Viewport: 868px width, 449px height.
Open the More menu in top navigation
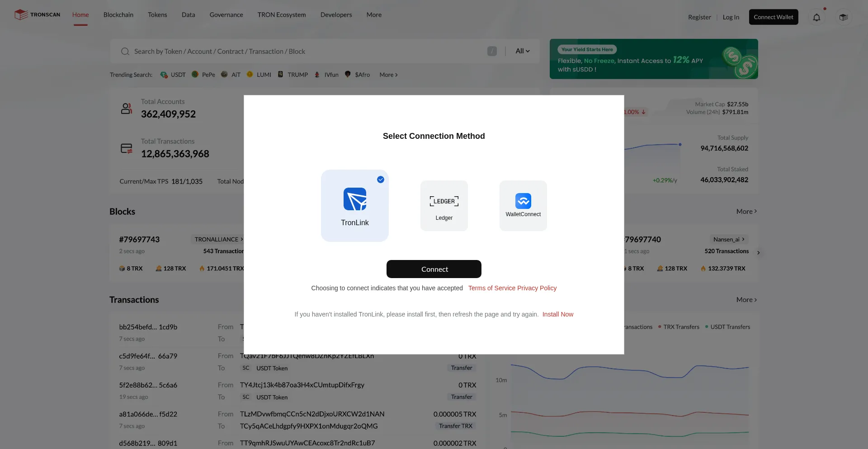click(374, 15)
